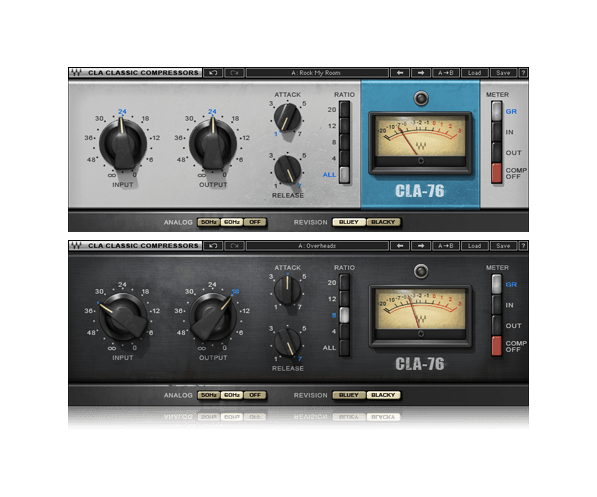The image size is (597, 497).
Task: Choose BLACKY revision in top plugin
Action: [x=383, y=222]
